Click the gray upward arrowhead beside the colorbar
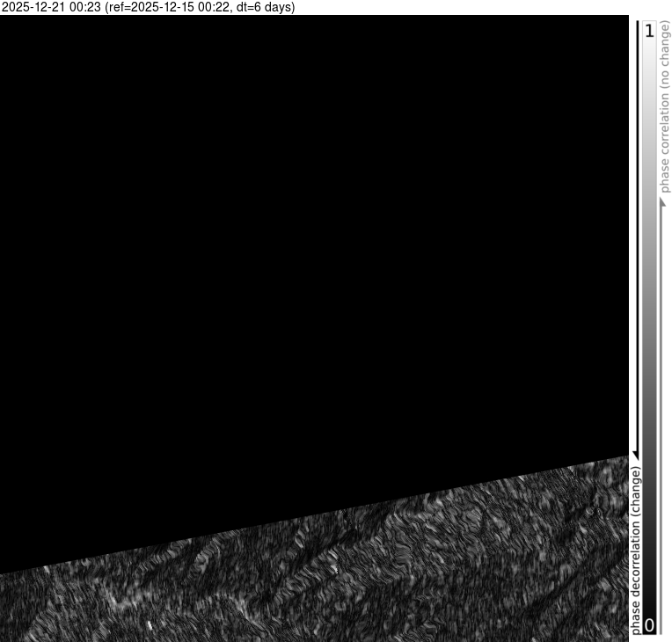The width and height of the screenshot is (672, 642). tap(664, 201)
